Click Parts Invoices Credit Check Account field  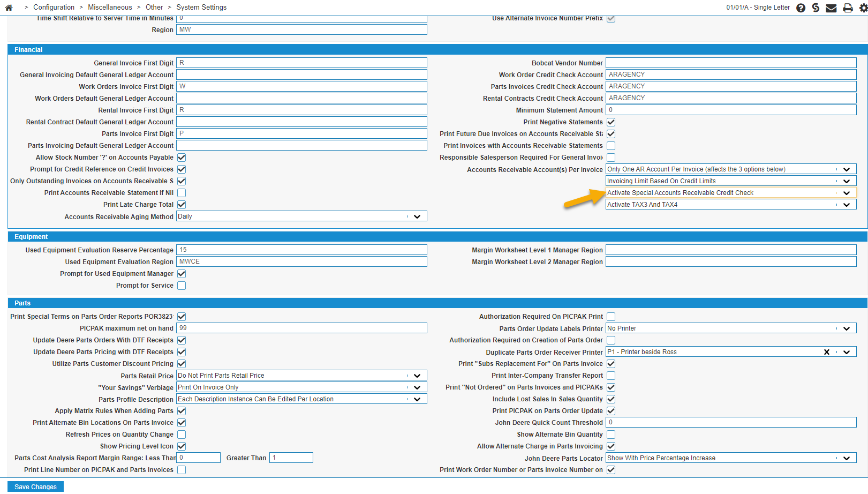pyautogui.click(x=731, y=86)
